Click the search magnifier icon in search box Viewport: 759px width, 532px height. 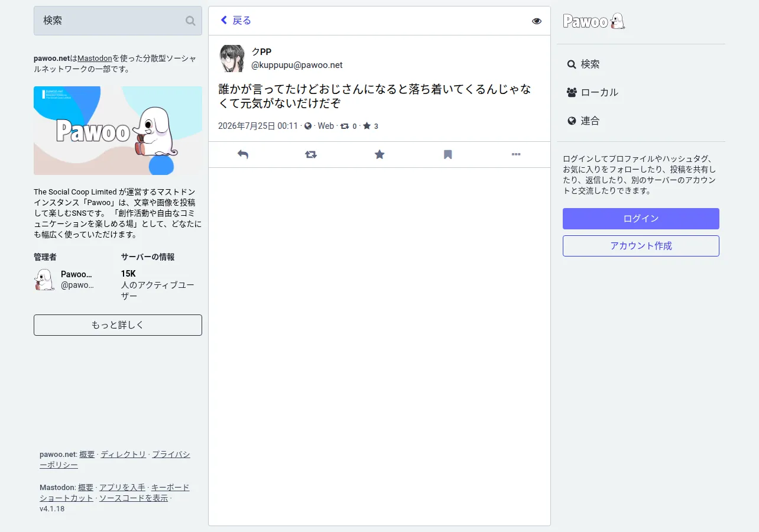point(190,21)
